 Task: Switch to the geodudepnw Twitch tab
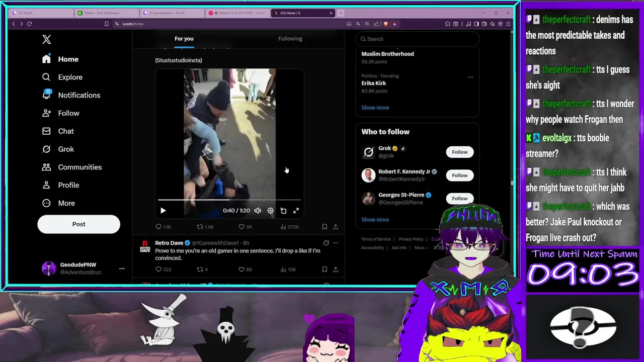tap(172, 13)
